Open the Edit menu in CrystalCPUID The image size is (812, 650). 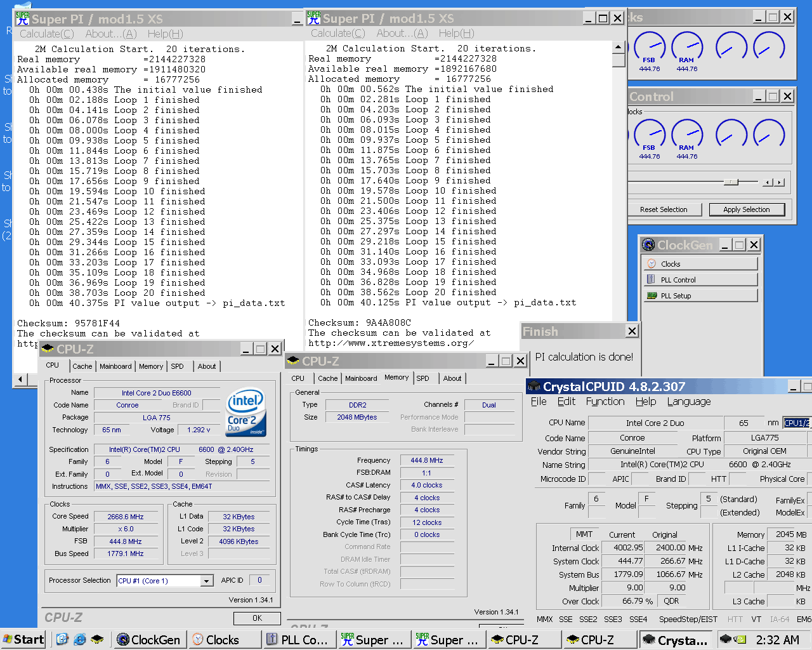pos(566,401)
